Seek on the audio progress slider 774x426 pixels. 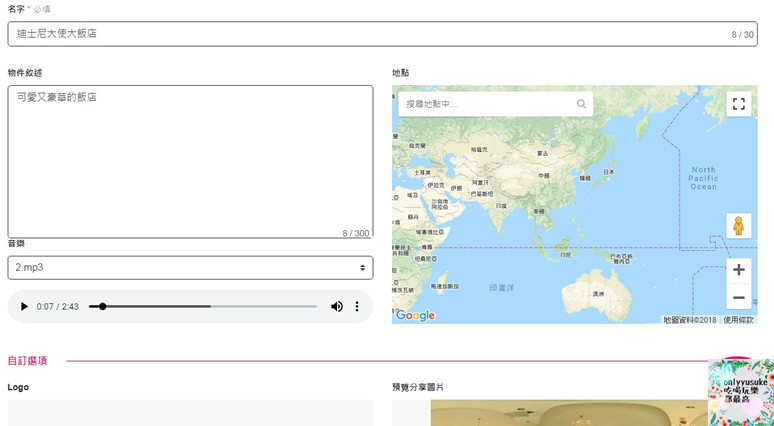[202, 307]
